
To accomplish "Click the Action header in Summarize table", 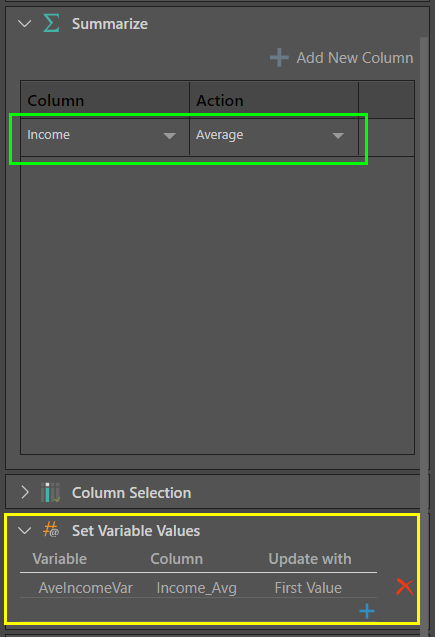I will [x=220, y=100].
